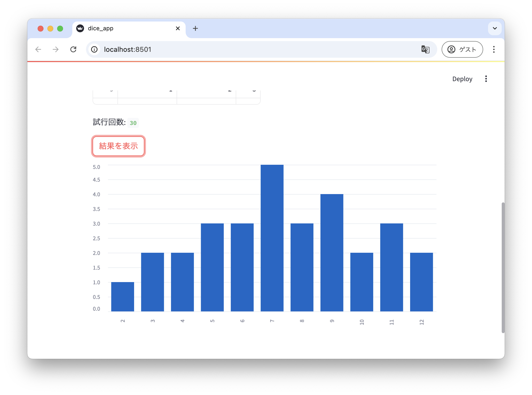
Task: Click the forward navigation arrow
Action: click(56, 49)
